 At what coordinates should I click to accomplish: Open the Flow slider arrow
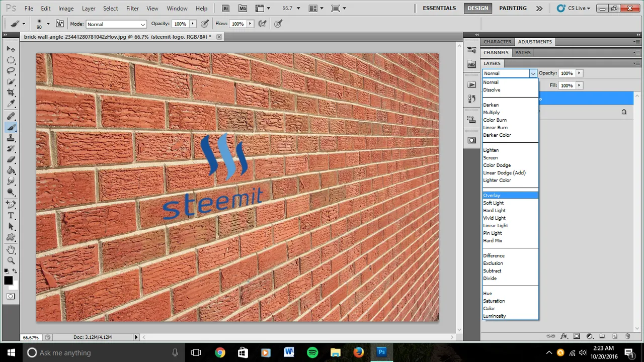point(250,24)
